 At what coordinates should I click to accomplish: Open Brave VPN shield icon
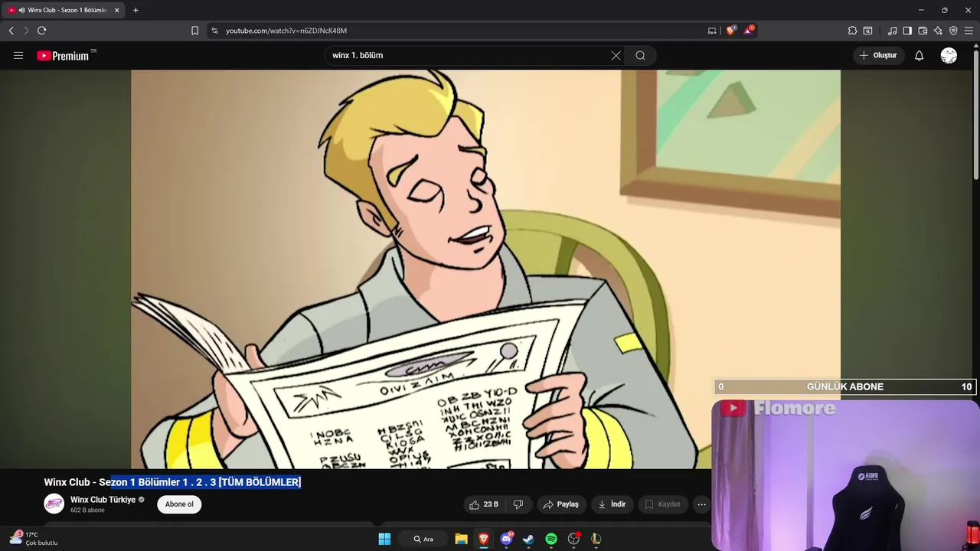pyautogui.click(x=953, y=31)
